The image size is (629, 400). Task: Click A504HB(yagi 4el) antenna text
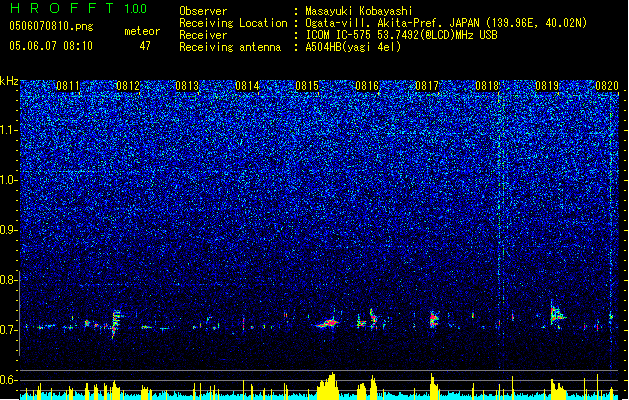click(x=353, y=47)
